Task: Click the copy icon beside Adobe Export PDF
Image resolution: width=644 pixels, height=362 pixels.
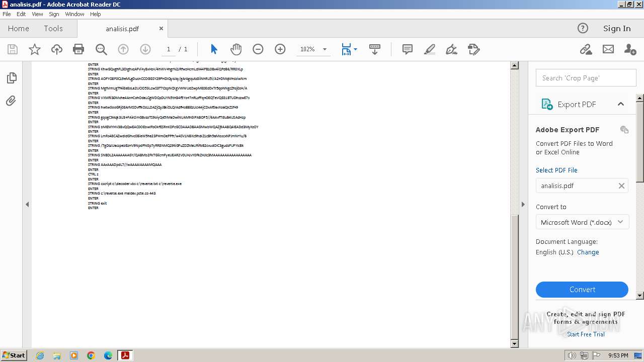Action: (624, 130)
